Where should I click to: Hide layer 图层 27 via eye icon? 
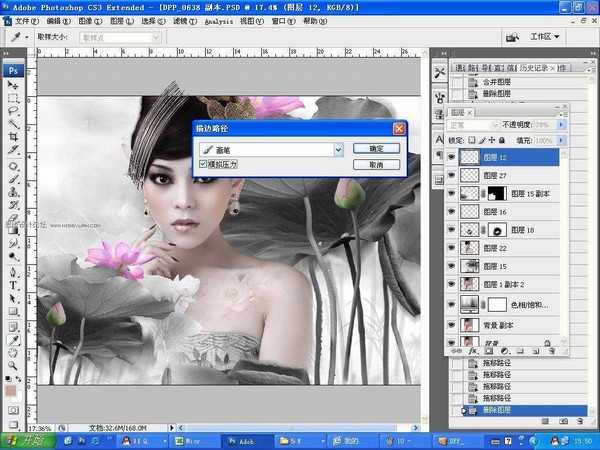tap(452, 175)
